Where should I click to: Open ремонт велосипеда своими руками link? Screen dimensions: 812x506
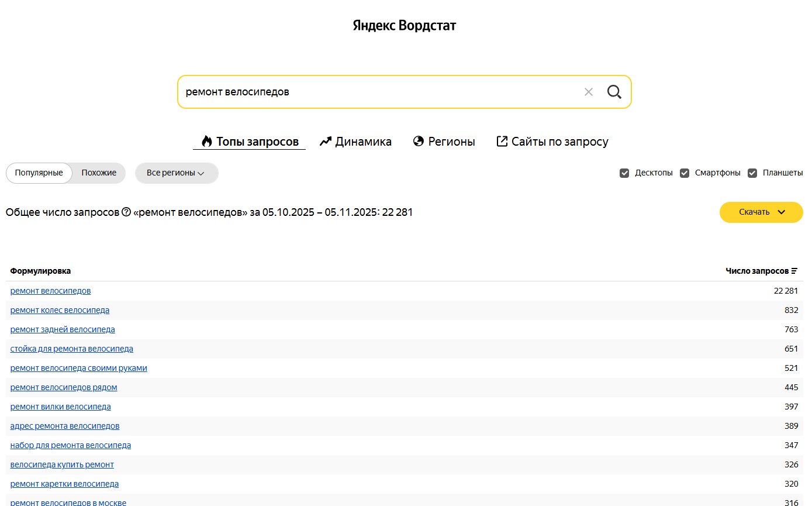[x=79, y=368]
